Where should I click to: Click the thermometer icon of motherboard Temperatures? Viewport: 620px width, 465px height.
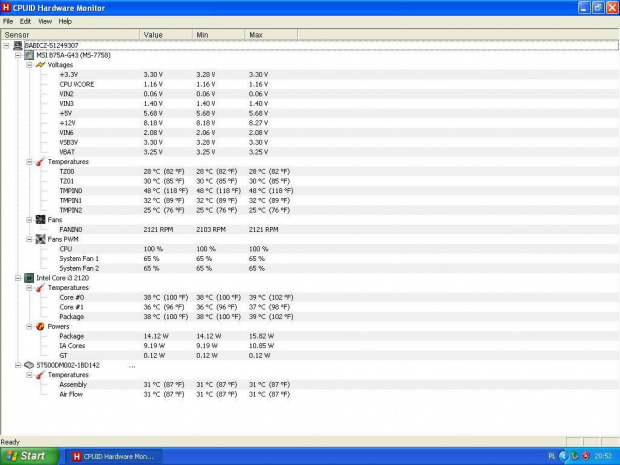[x=40, y=162]
